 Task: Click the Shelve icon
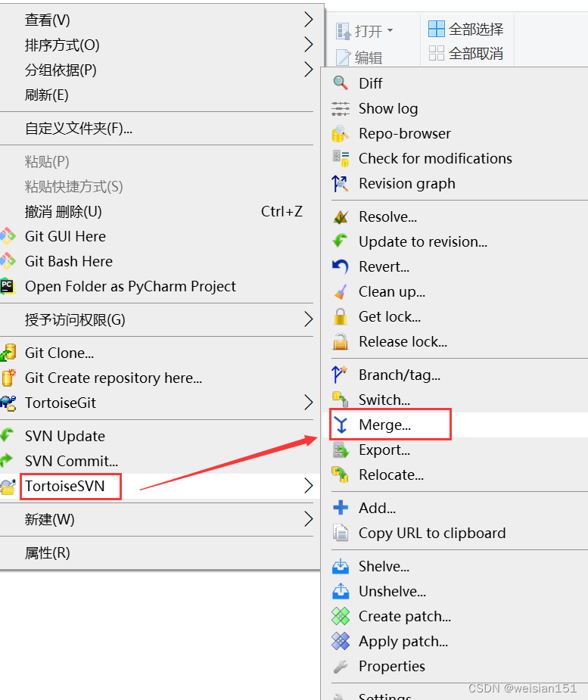(x=341, y=566)
